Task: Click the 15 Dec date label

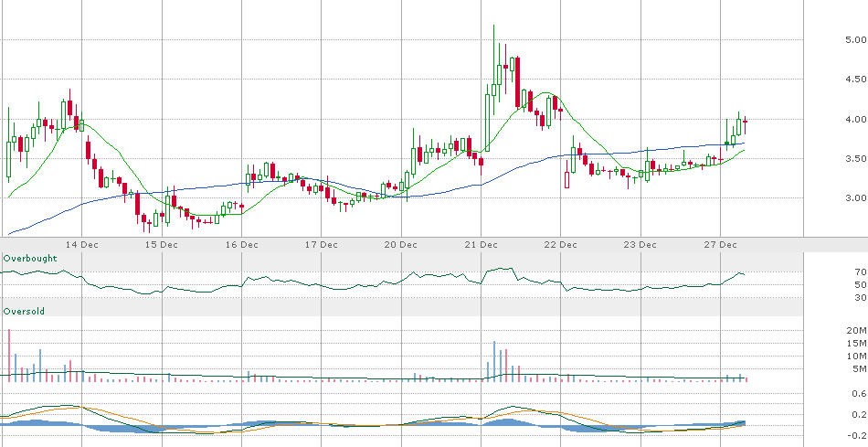Action: click(162, 245)
